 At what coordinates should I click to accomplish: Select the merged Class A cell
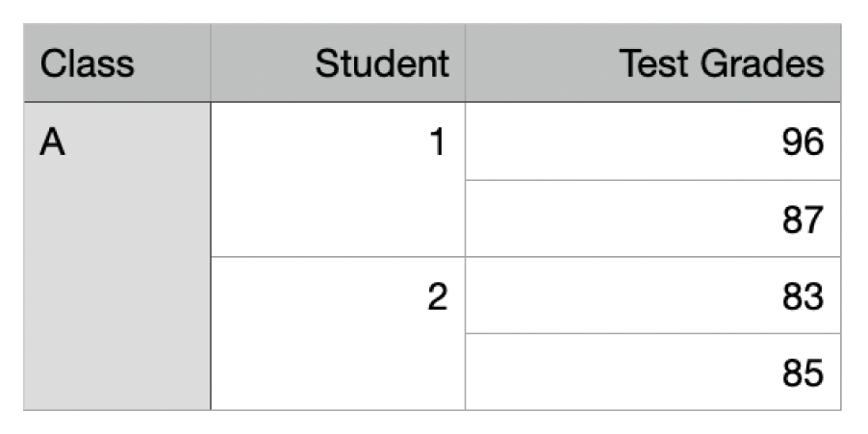[116, 255]
